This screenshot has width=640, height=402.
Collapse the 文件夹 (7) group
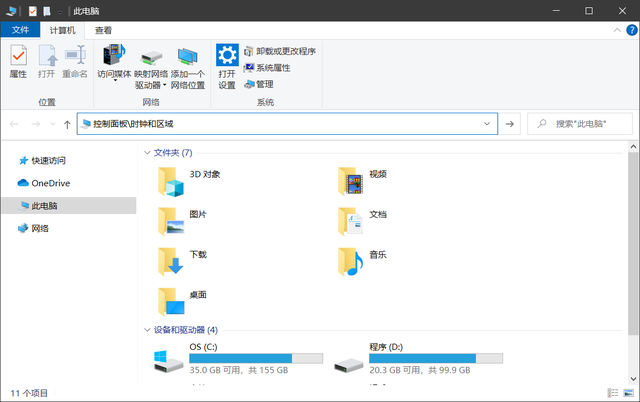(147, 153)
